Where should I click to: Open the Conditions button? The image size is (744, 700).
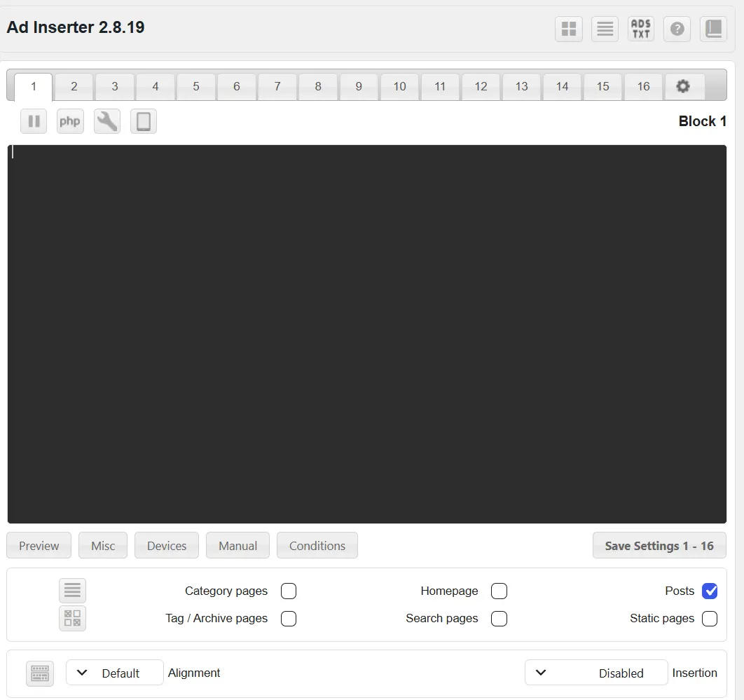[x=317, y=546]
